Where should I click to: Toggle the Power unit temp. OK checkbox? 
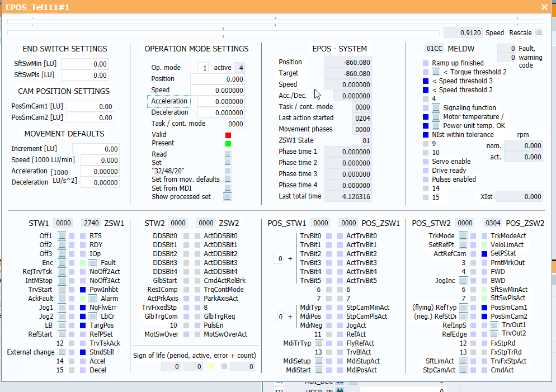pyautogui.click(x=436, y=125)
